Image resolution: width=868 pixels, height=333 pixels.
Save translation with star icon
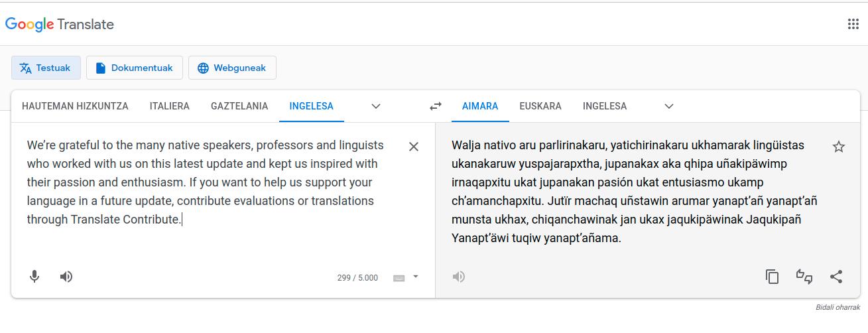(x=838, y=147)
